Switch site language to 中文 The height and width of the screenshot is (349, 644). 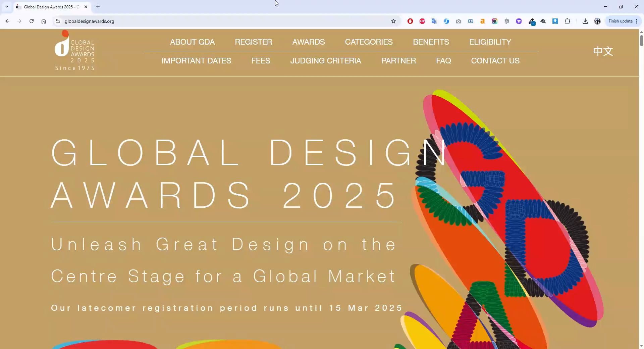click(603, 51)
